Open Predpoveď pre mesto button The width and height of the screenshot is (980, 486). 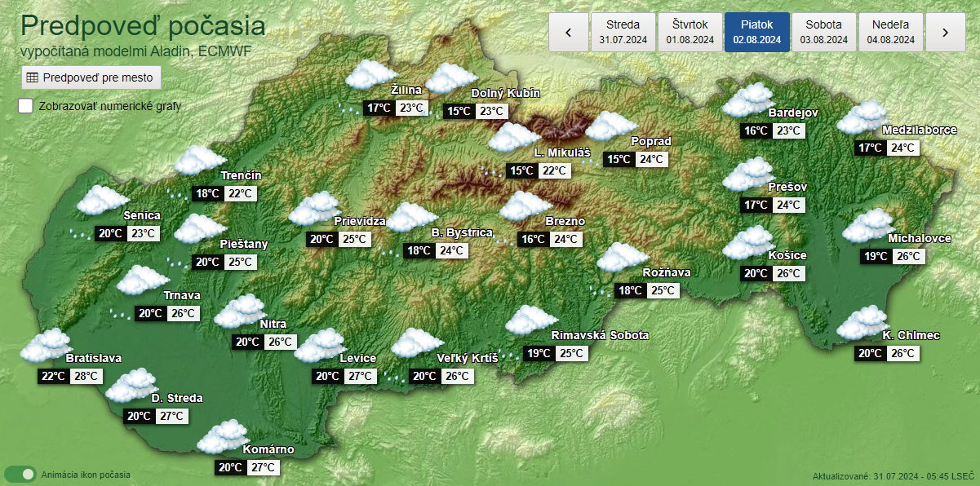91,77
